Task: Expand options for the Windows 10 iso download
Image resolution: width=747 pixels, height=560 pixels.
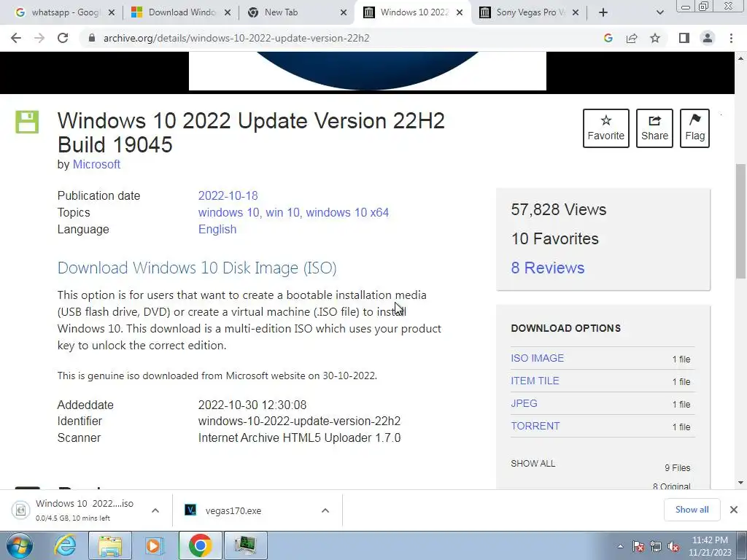Action: click(155, 510)
